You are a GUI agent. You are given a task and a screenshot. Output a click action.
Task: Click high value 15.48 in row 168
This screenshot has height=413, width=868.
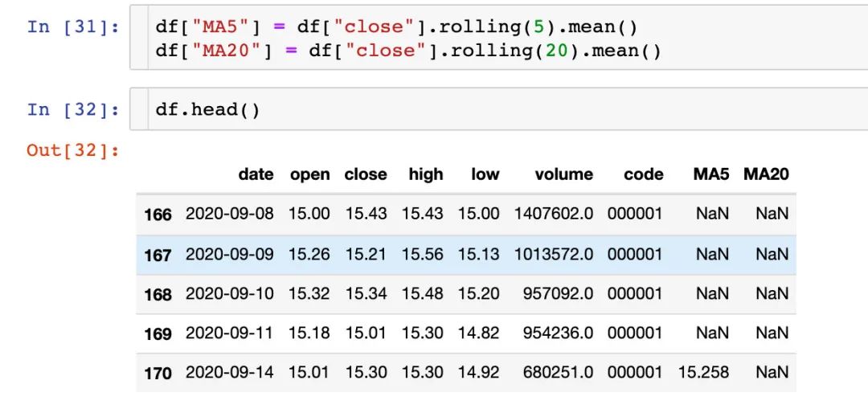point(423,293)
